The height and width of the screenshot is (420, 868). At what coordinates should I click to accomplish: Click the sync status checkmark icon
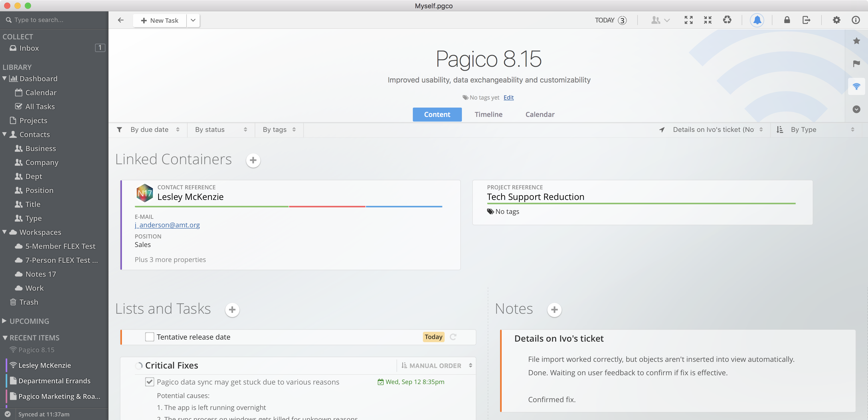(x=8, y=414)
